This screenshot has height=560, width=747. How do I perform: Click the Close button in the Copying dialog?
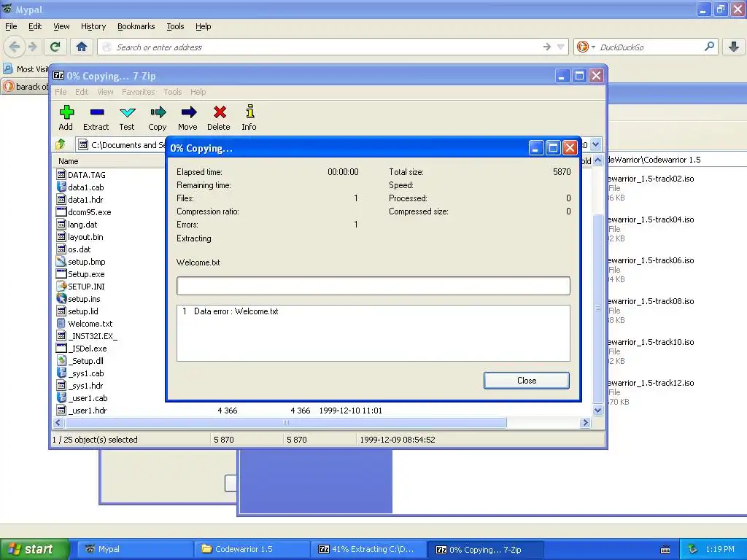point(527,381)
